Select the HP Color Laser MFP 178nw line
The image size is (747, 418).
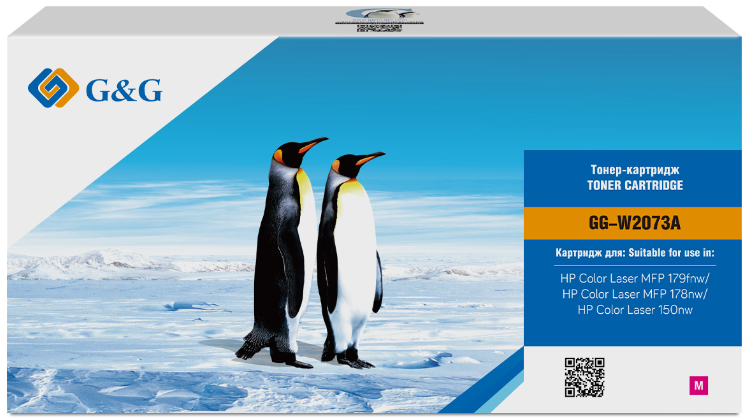635,294
